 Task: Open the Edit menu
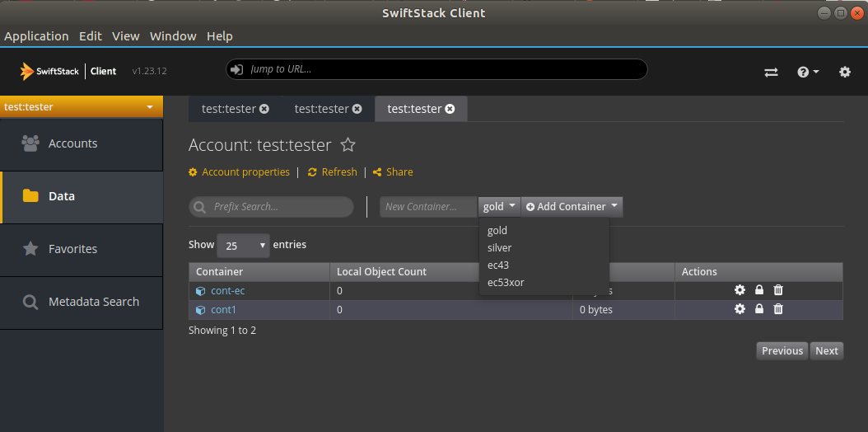pyautogui.click(x=91, y=36)
